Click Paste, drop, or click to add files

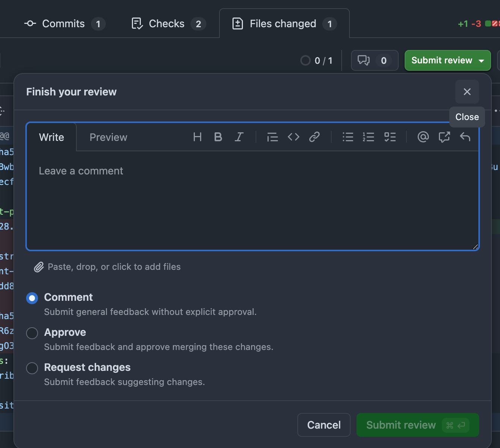[x=114, y=267]
